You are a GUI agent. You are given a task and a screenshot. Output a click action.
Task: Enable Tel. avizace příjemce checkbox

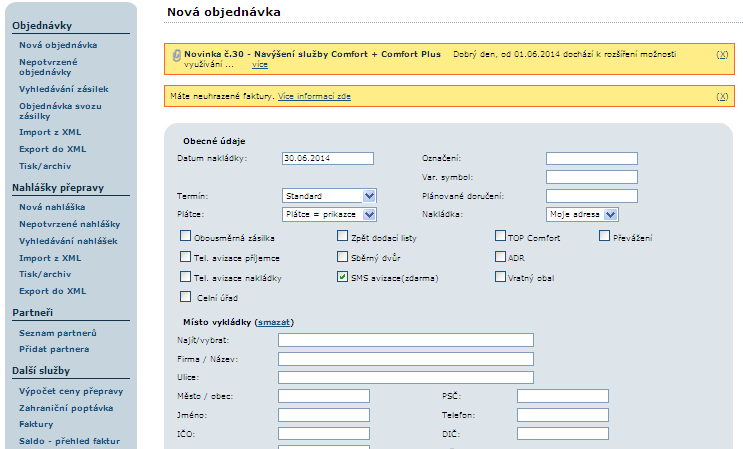[185, 256]
